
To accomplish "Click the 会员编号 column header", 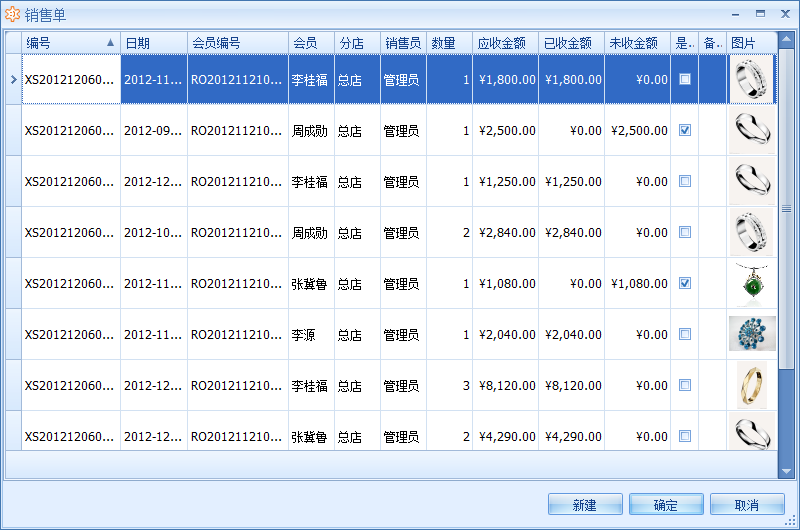I will point(238,43).
